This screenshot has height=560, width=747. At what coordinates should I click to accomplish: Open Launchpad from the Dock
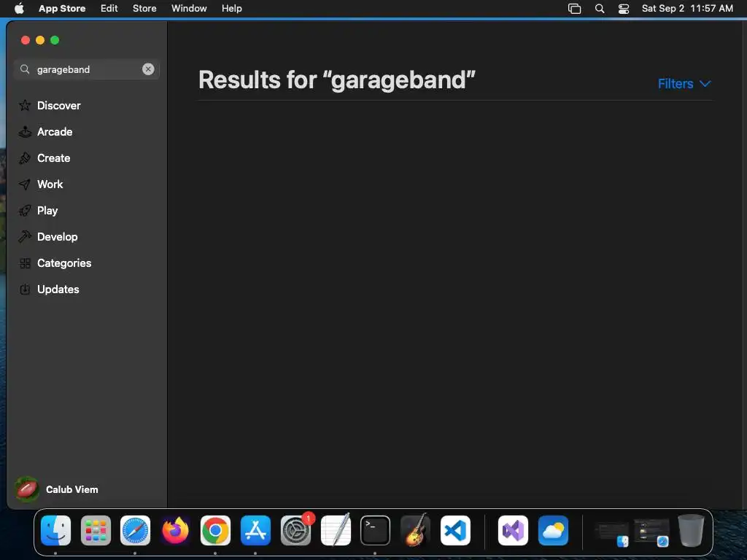click(x=96, y=530)
